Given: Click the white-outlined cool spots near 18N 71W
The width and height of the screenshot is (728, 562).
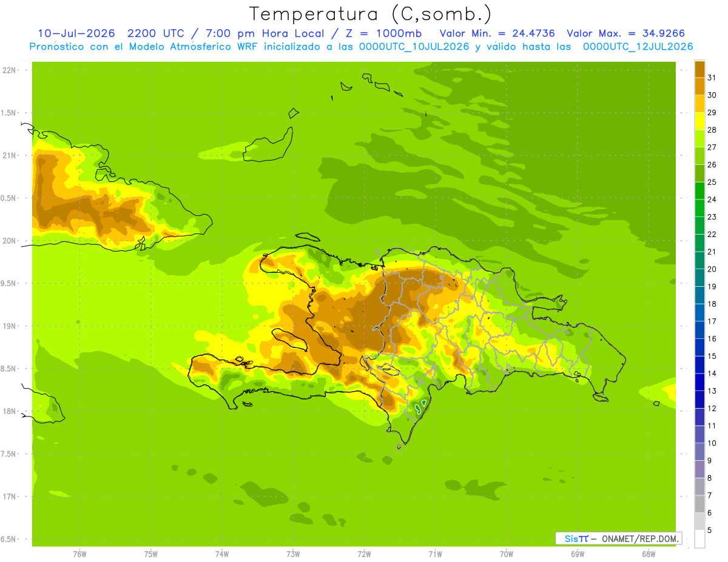Looking at the screenshot, I should click(x=421, y=406).
